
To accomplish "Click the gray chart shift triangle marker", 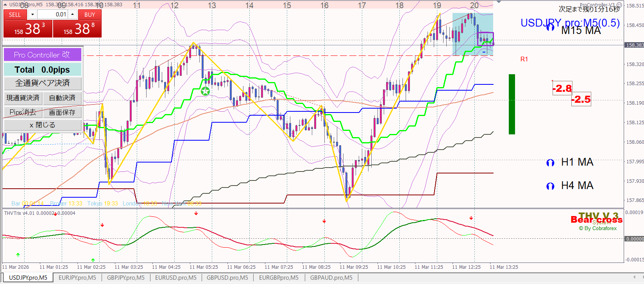I will (498, 2).
